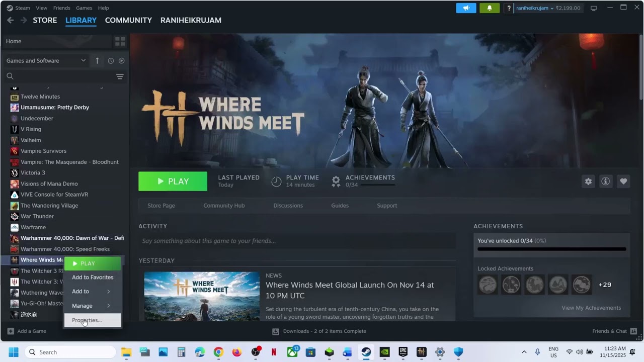Screen dimensions: 644x362
Task: Choose Add to Favorites in context menu
Action: 93,278
